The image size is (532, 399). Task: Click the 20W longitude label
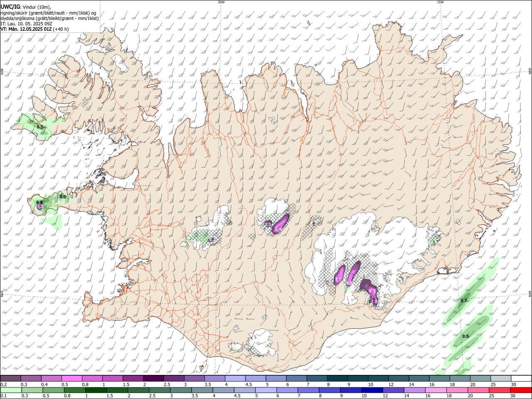point(221,2)
